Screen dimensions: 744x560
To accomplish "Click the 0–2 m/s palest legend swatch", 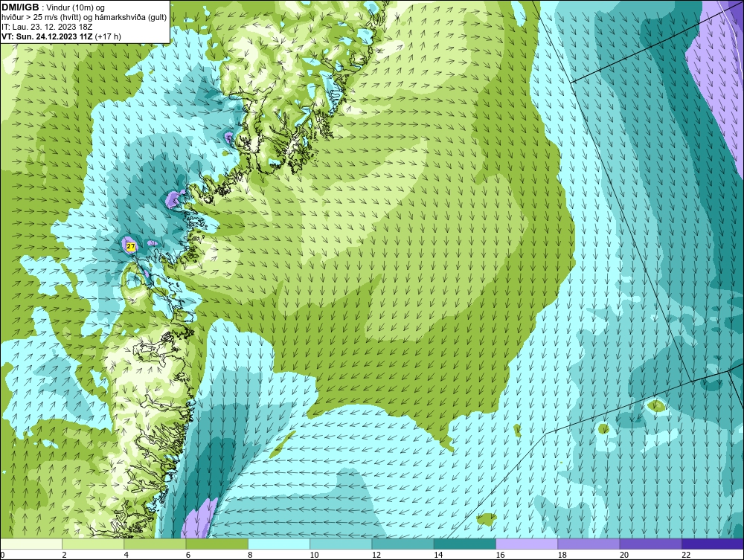I will click(31, 544).
